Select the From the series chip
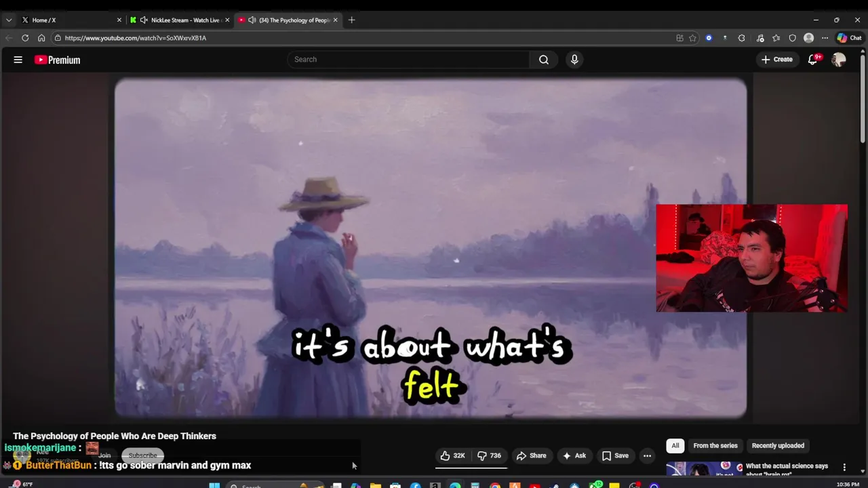The height and width of the screenshot is (488, 868). tap(715, 445)
